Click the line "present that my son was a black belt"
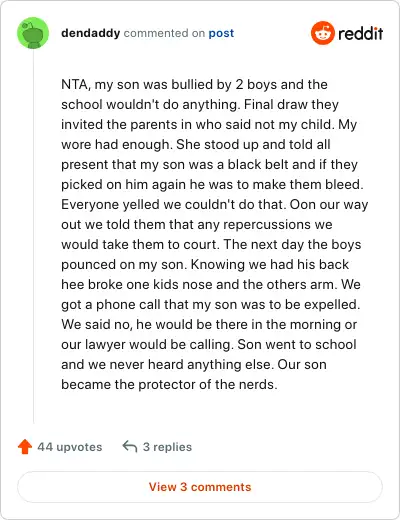The width and height of the screenshot is (400, 520). click(x=209, y=165)
